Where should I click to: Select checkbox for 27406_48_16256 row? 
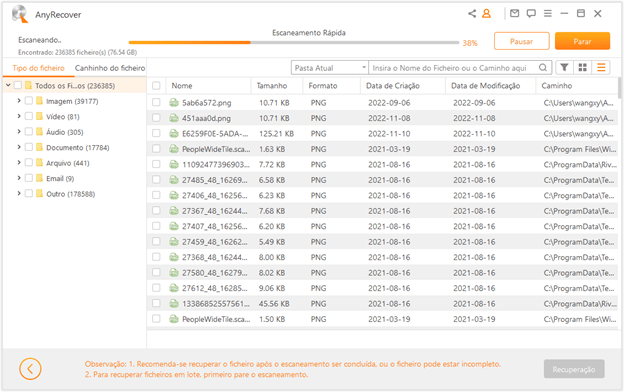coord(156,195)
